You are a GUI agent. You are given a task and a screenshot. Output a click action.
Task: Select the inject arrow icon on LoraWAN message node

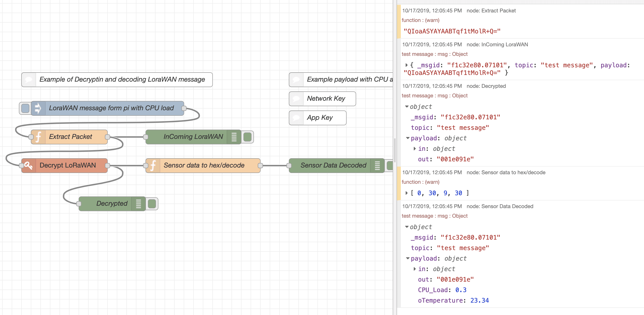[38, 108]
